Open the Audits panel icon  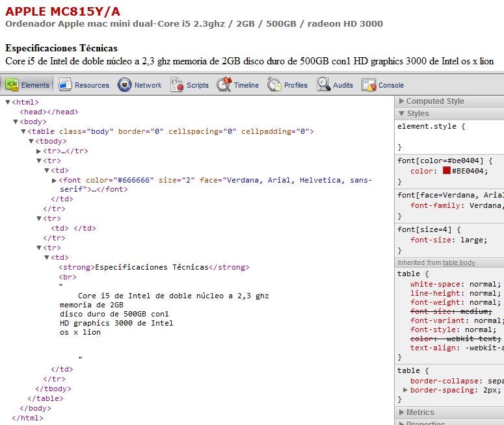[x=323, y=85]
